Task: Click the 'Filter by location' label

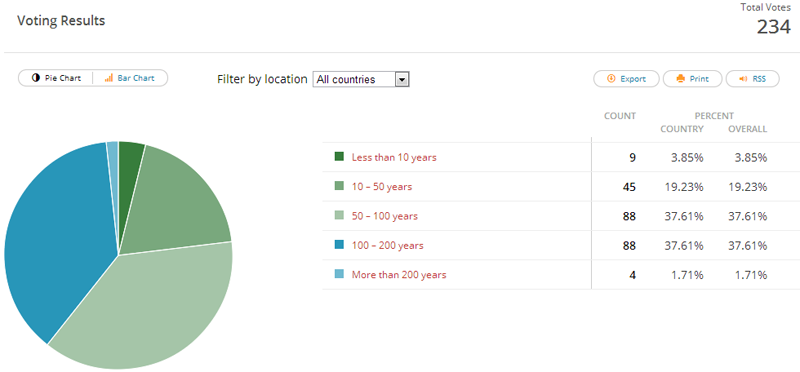Action: pos(262,79)
